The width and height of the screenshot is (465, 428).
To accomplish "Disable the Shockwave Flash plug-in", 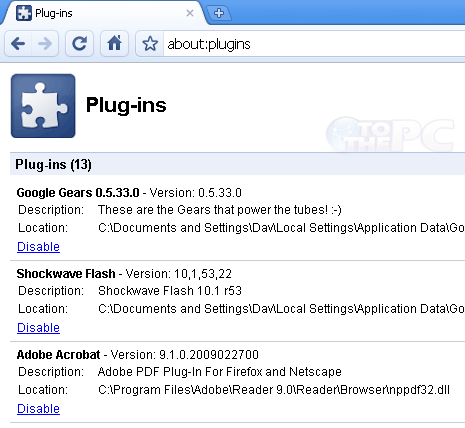I will pyautogui.click(x=38, y=328).
